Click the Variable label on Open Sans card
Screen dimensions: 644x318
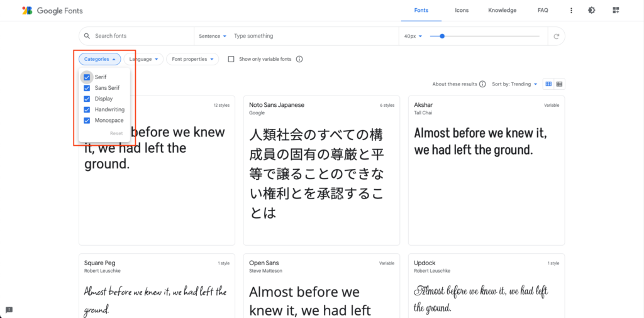[387, 263]
